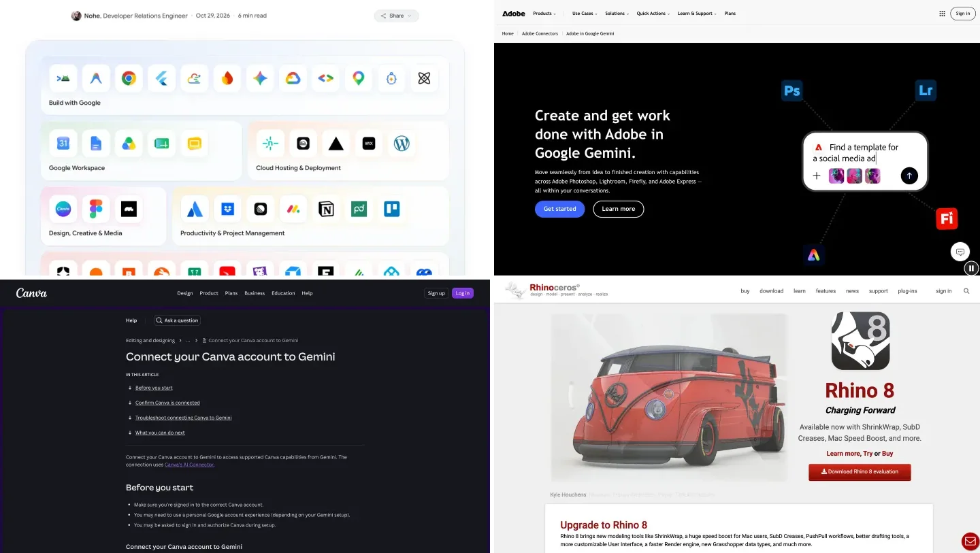The height and width of the screenshot is (553, 980).
Task: Open the Adobe chat bubble icon
Action: pyautogui.click(x=960, y=252)
